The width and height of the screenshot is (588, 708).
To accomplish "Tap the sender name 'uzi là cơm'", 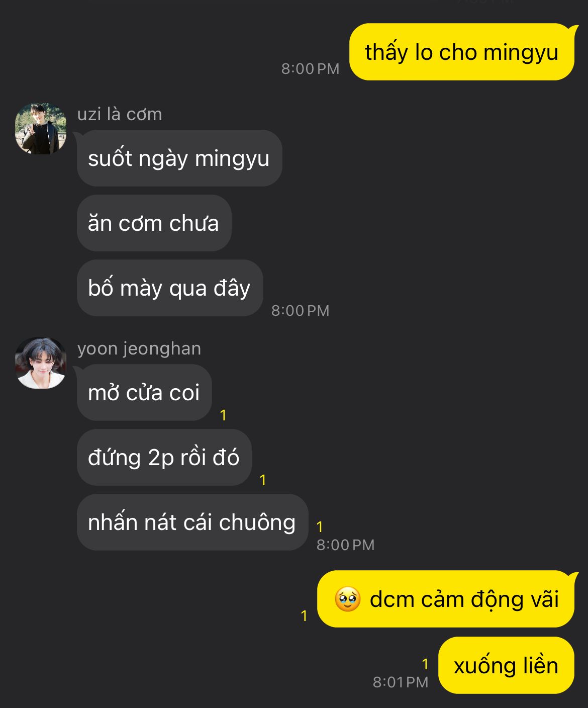I will click(x=120, y=114).
